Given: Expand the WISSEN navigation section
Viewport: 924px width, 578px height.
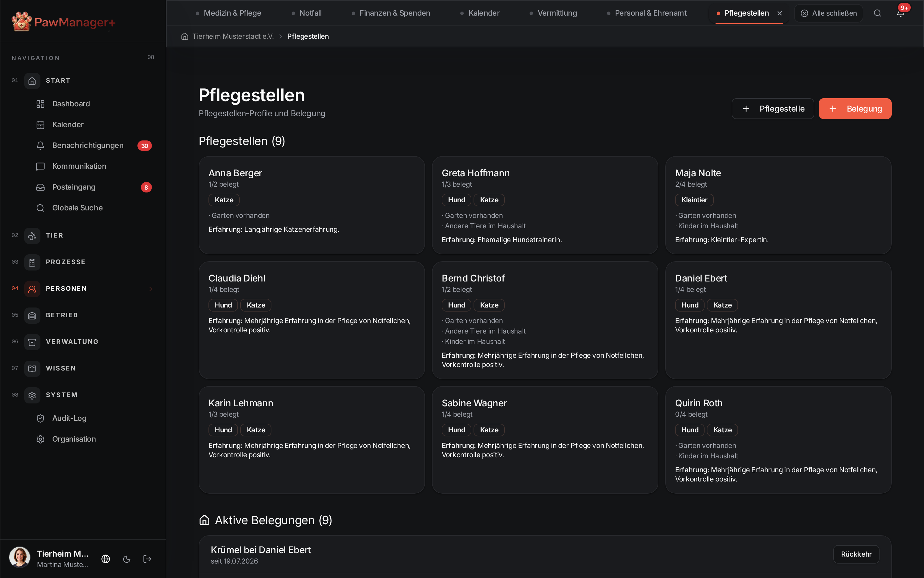Looking at the screenshot, I should pos(83,368).
